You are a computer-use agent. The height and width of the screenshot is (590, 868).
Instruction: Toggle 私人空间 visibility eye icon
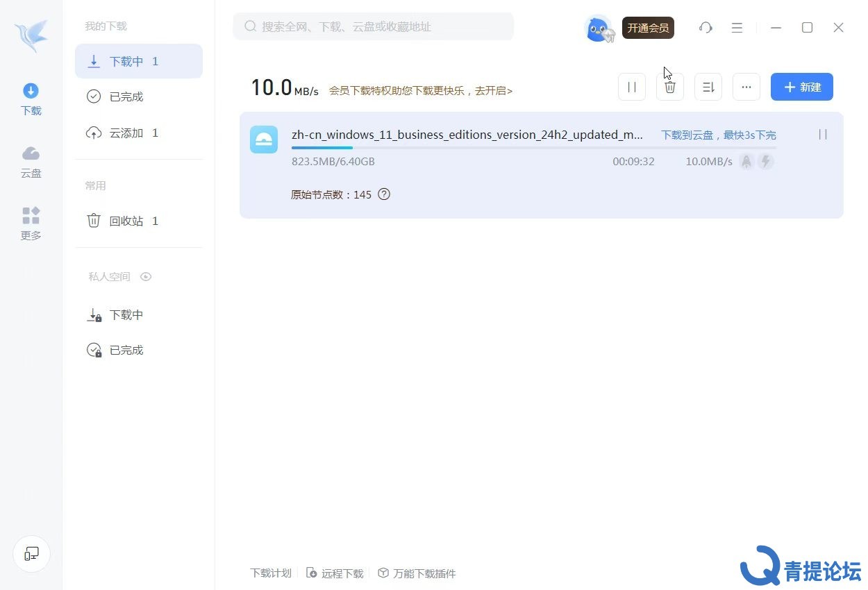146,276
